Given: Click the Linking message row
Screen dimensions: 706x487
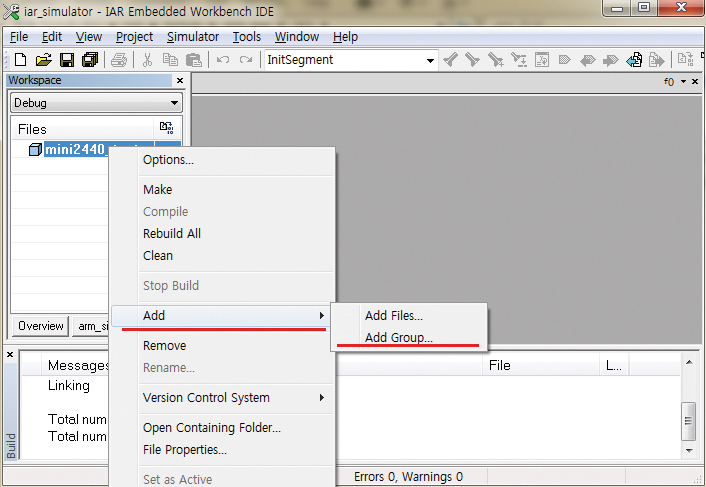Looking at the screenshot, I should click(x=69, y=386).
